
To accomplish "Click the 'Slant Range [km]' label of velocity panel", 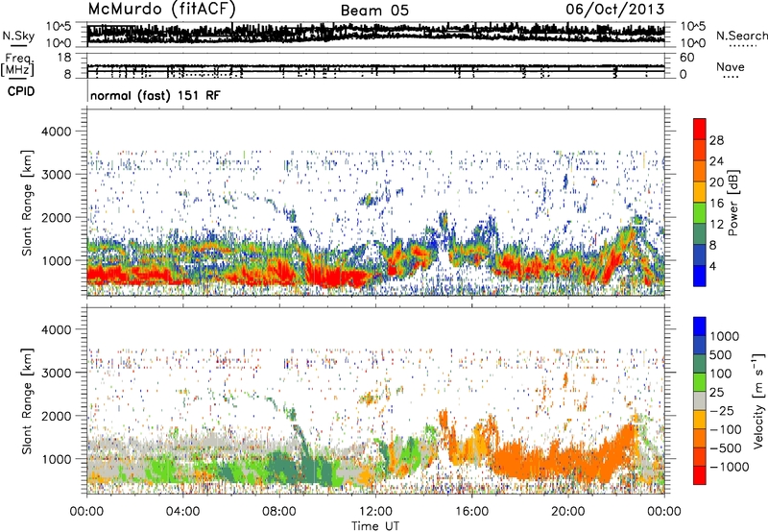I will click(27, 401).
